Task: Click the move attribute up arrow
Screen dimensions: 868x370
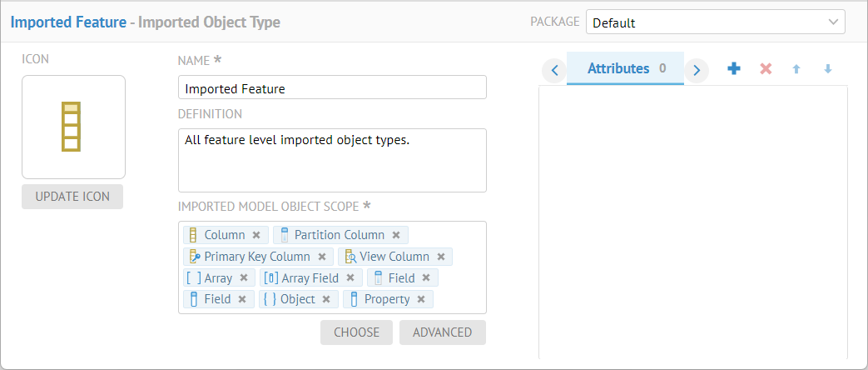Action: pyautogui.click(x=796, y=69)
